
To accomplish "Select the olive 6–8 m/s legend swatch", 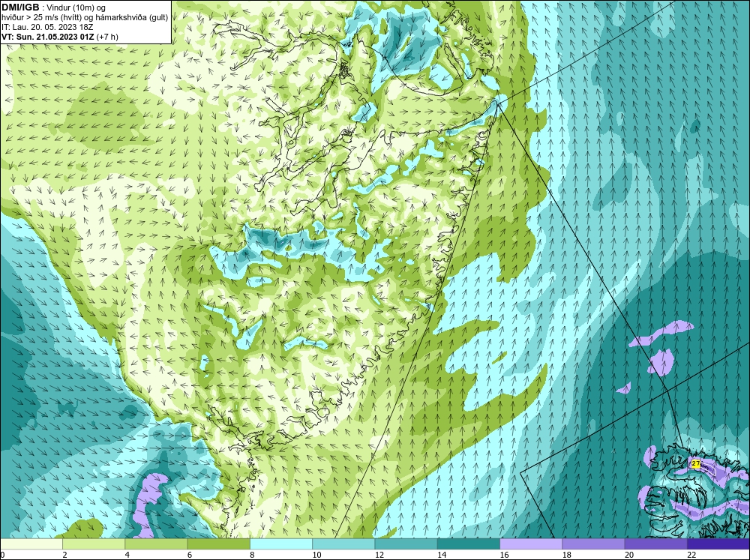I will (x=218, y=544).
